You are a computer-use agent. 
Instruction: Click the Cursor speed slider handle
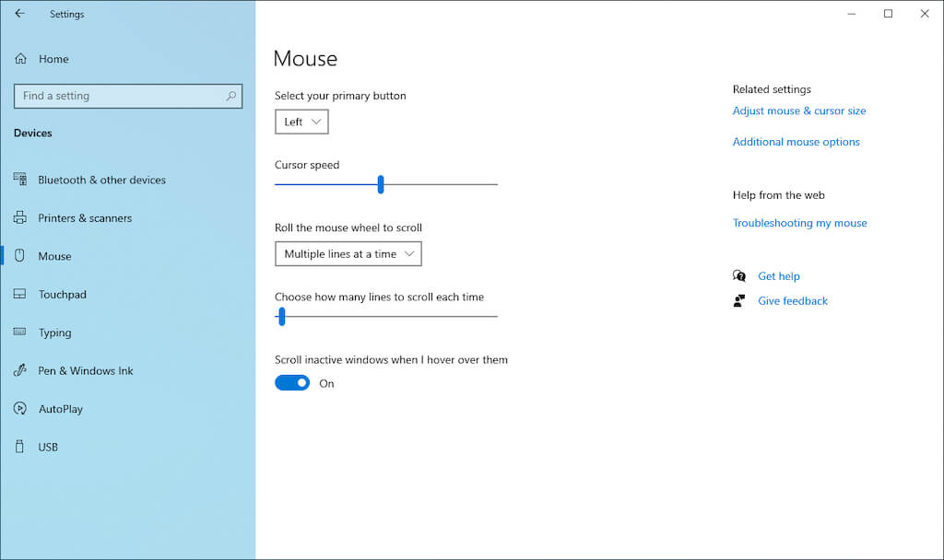pos(381,184)
